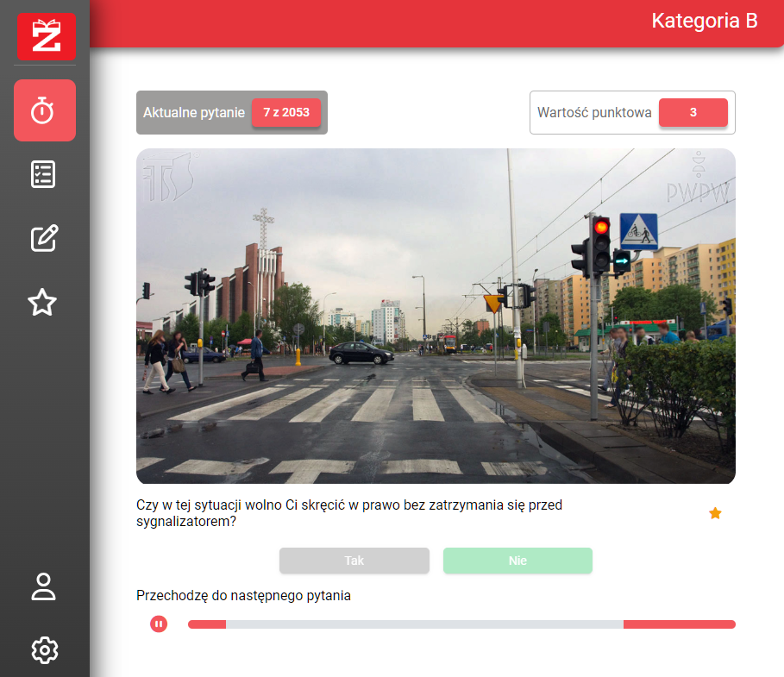
Task: Click the point value badge showing 3
Action: tap(693, 113)
